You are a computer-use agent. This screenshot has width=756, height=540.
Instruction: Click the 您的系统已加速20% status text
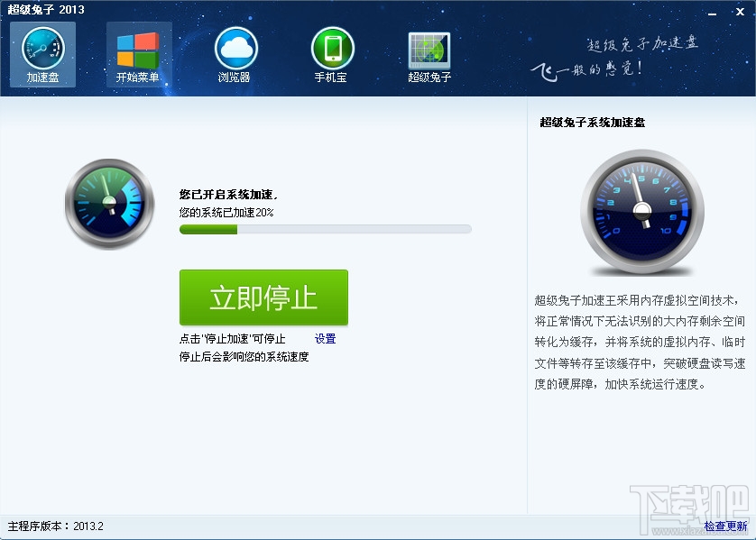click(226, 213)
